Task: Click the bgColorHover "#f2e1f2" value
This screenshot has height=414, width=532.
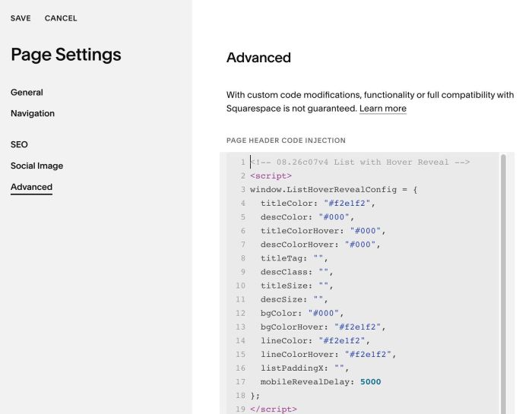Action: coord(357,327)
